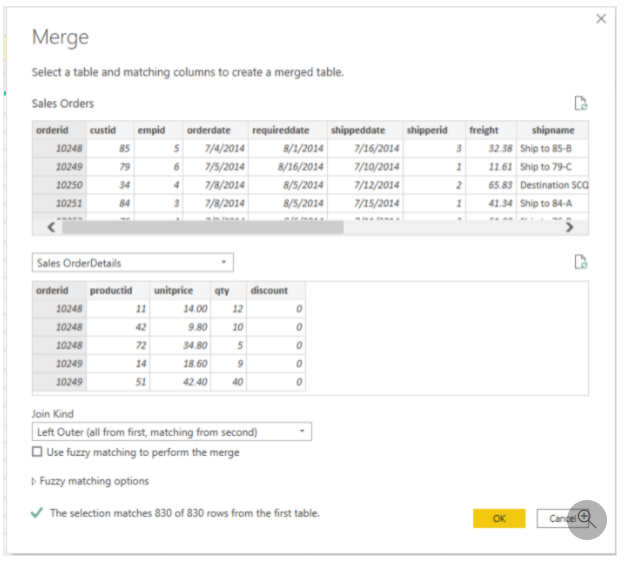Viewport: 625px width, 561px height.
Task: Select orderid column in Sales Orders table
Action: (x=52, y=130)
